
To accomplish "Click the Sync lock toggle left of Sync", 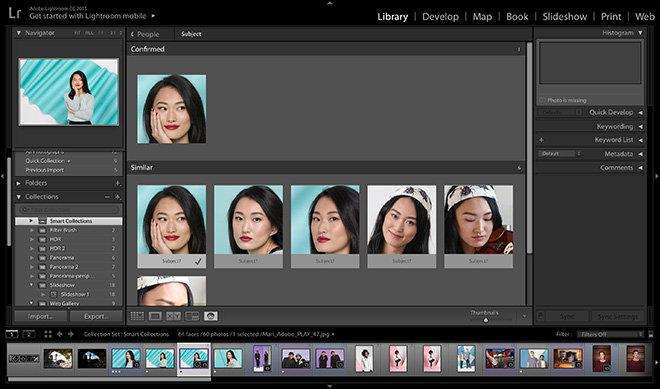I will pos(540,316).
